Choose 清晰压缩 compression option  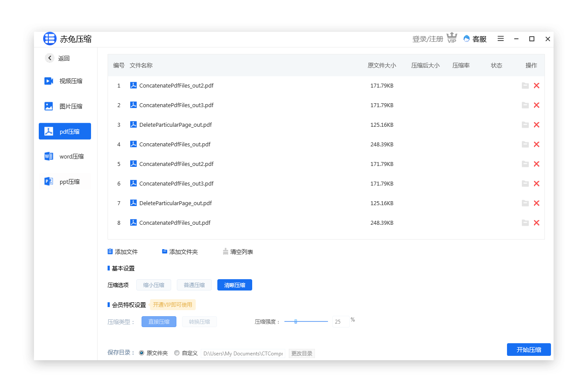tap(235, 285)
